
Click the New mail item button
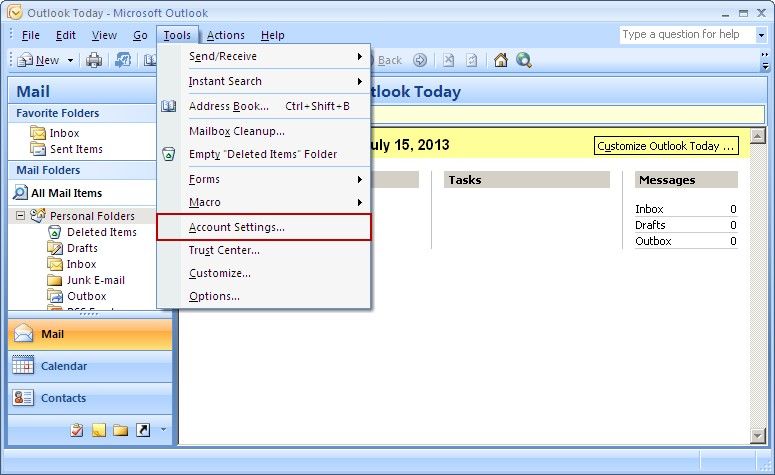click(38, 60)
